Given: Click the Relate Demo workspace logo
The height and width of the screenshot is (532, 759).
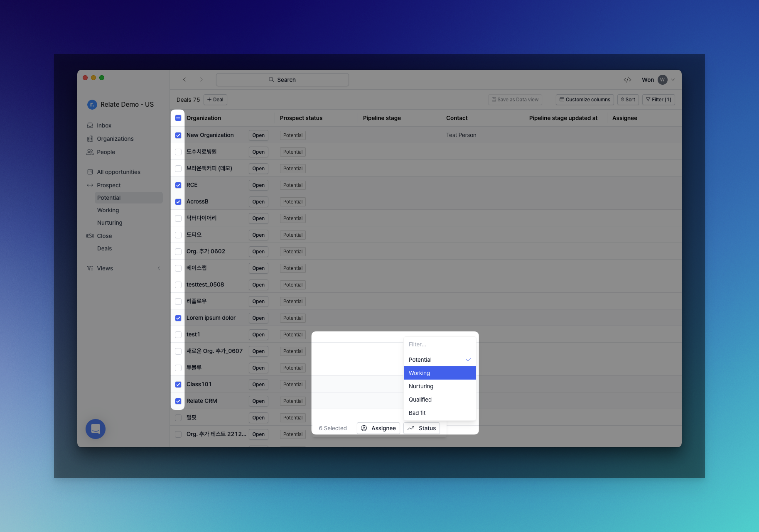Looking at the screenshot, I should [92, 105].
